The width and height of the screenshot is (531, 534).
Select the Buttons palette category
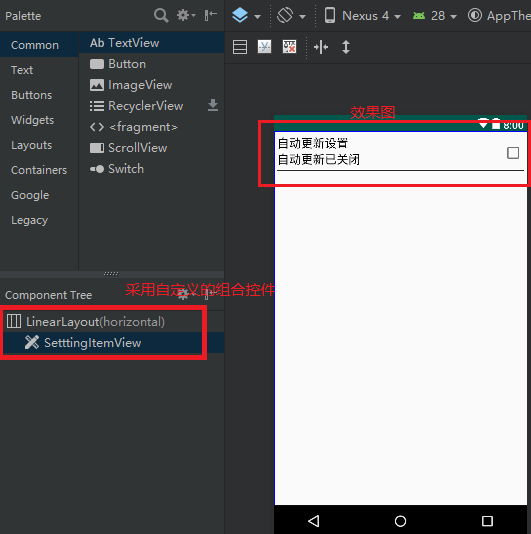pyautogui.click(x=39, y=95)
